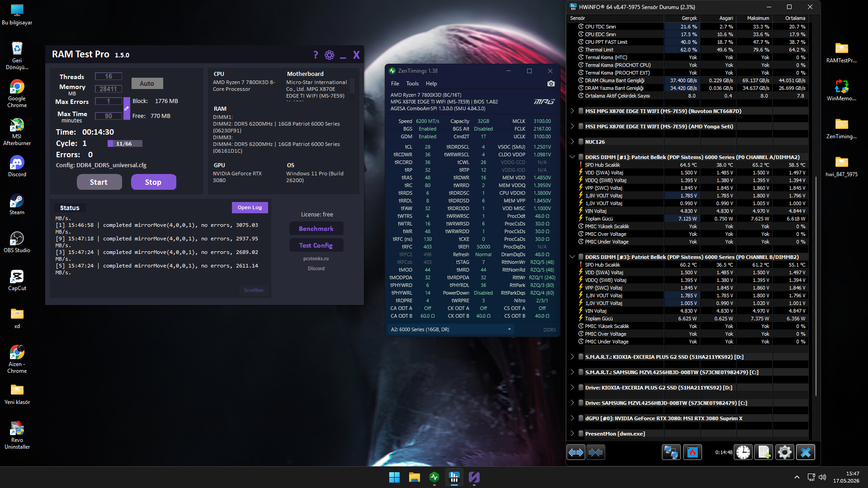The width and height of the screenshot is (868, 488).
Task: Click Maksimum column header in HWiNFO
Action: 754,18
